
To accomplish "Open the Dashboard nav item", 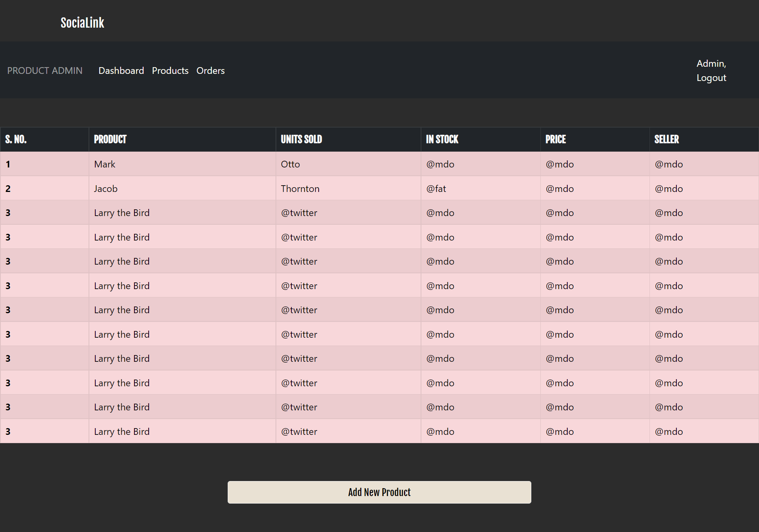I will 121,71.
